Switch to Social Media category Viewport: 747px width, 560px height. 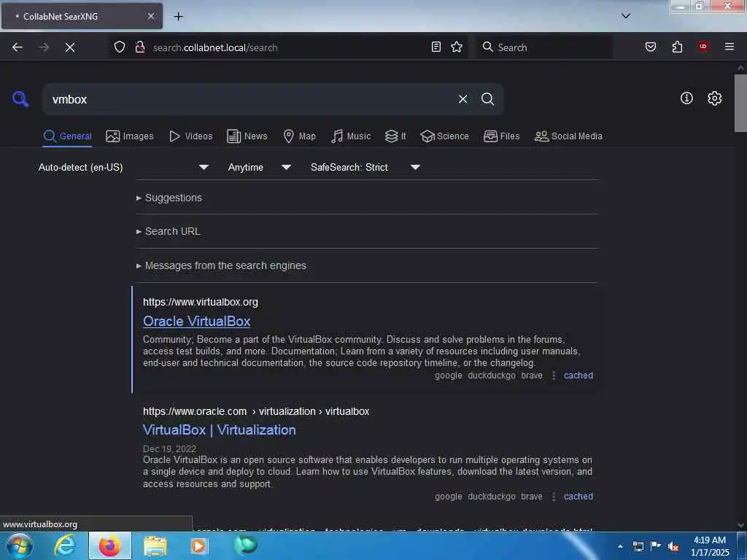click(568, 136)
